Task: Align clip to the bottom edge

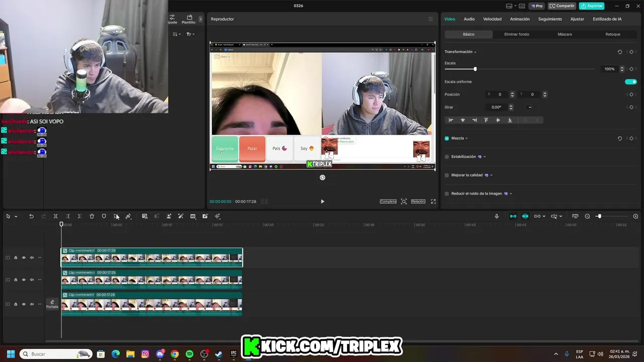Action: point(510,120)
